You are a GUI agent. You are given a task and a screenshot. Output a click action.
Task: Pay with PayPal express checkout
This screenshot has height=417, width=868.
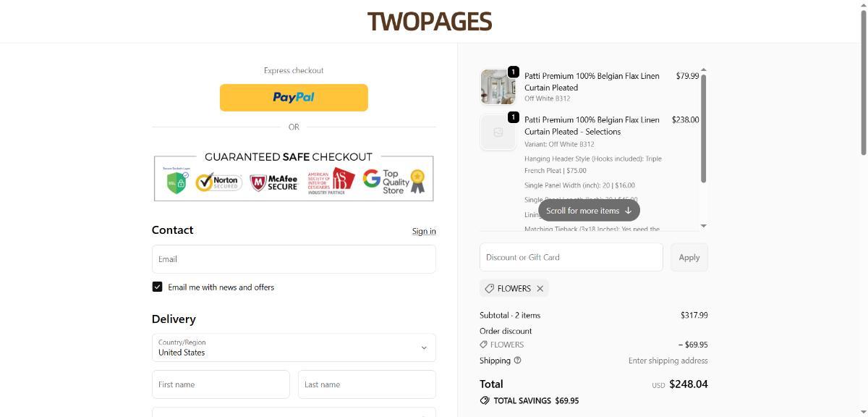click(294, 98)
